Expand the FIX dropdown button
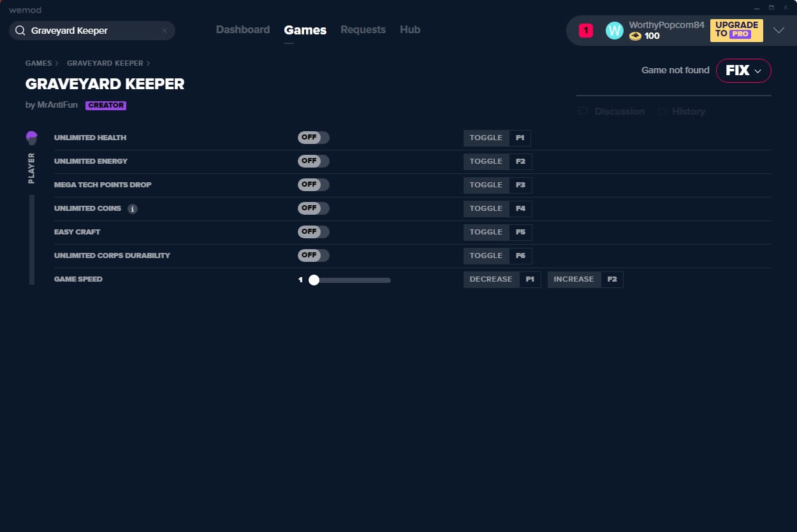This screenshot has width=797, height=532. coord(743,71)
